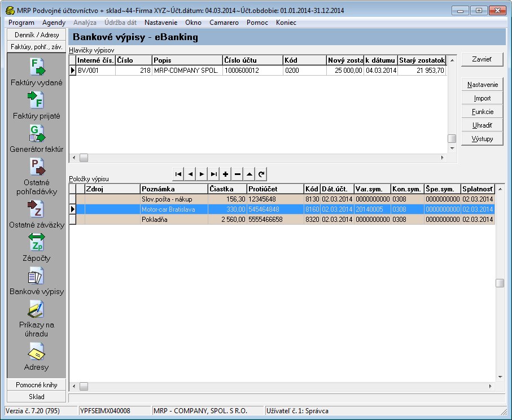Click Poznámka column header
This screenshot has height=420, width=512.
(x=174, y=189)
